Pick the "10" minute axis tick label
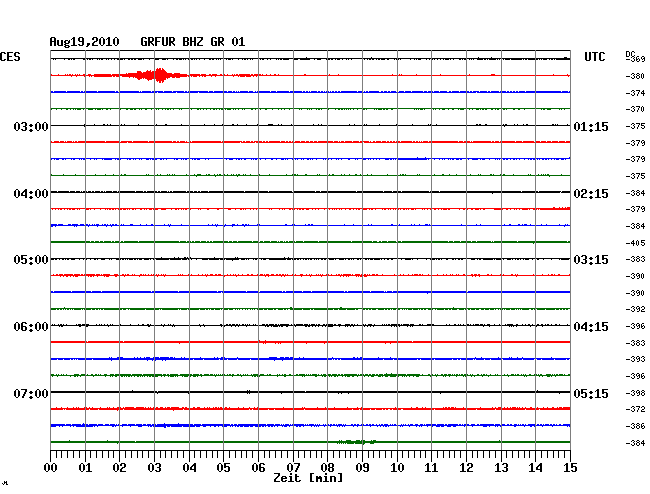 (x=397, y=468)
